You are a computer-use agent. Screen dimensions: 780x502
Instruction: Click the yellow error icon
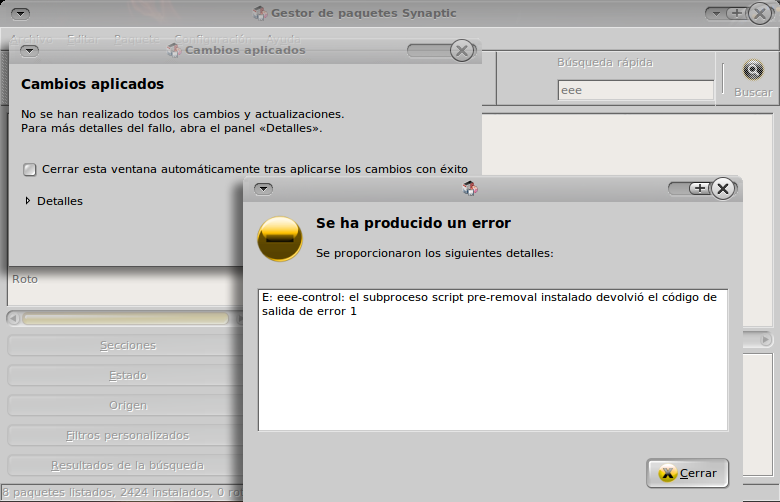280,239
